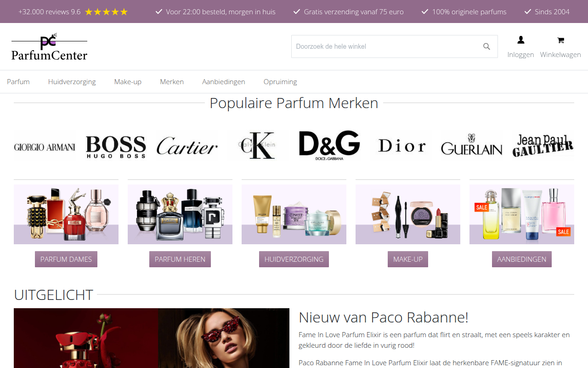588x368 pixels.
Task: Click the '100% originele parfums' text
Action: (x=469, y=12)
